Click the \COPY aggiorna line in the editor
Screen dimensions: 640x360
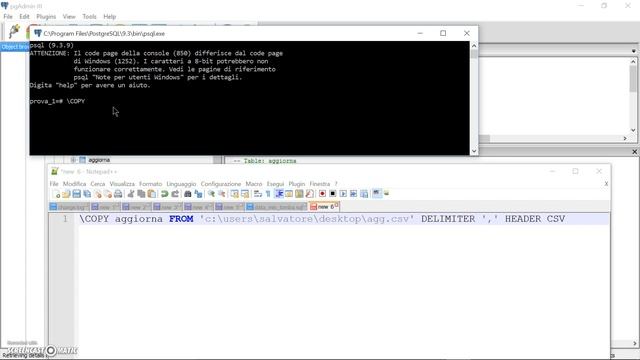[x=322, y=219]
